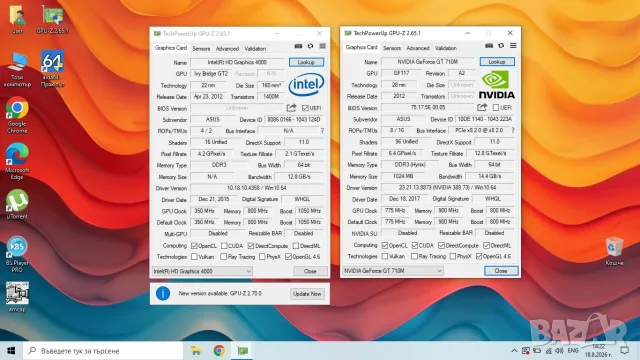
Task: Select Graphics Card tab in Intel window
Action: [171, 48]
